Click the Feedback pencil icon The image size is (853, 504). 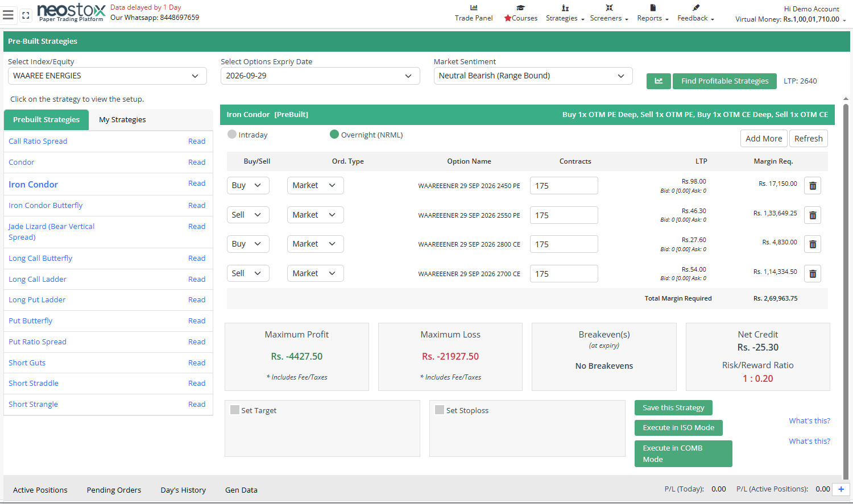click(696, 7)
